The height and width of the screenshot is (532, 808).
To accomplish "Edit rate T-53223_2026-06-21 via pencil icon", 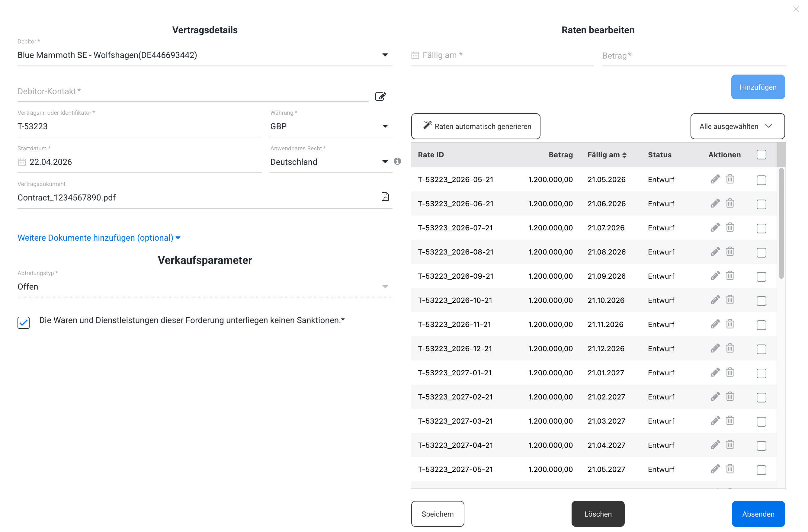I will [x=715, y=204].
